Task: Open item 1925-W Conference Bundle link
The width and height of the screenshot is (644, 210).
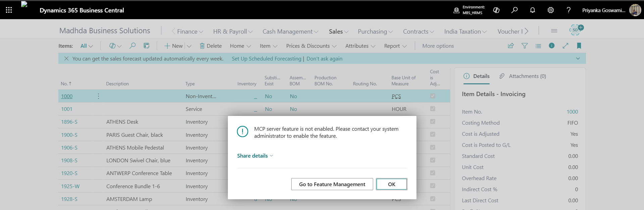Action: click(x=70, y=186)
